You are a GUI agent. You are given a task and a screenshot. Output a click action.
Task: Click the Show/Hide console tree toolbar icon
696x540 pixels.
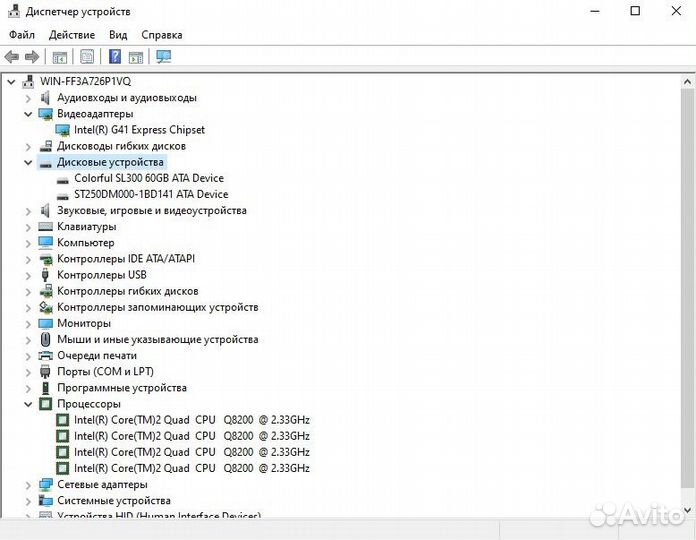[x=59, y=57]
